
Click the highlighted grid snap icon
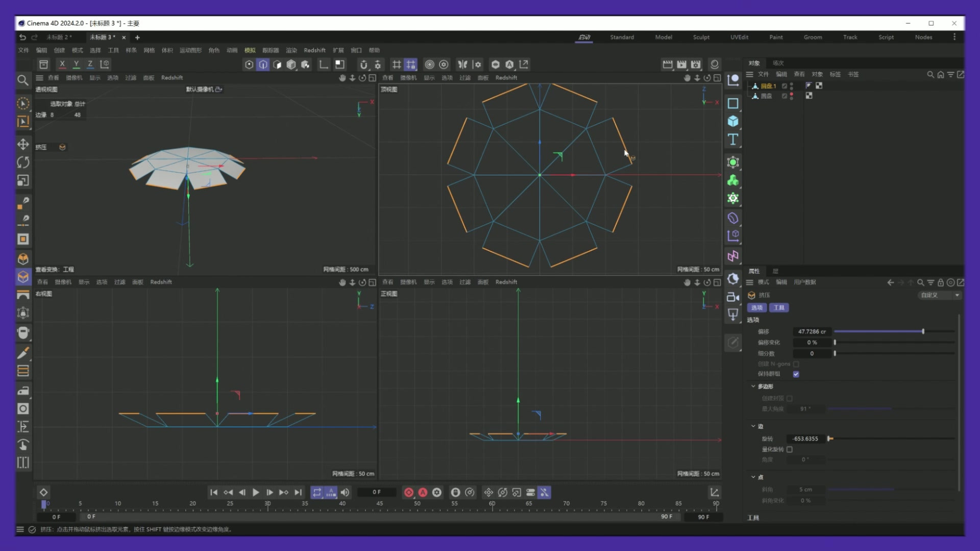coord(410,64)
